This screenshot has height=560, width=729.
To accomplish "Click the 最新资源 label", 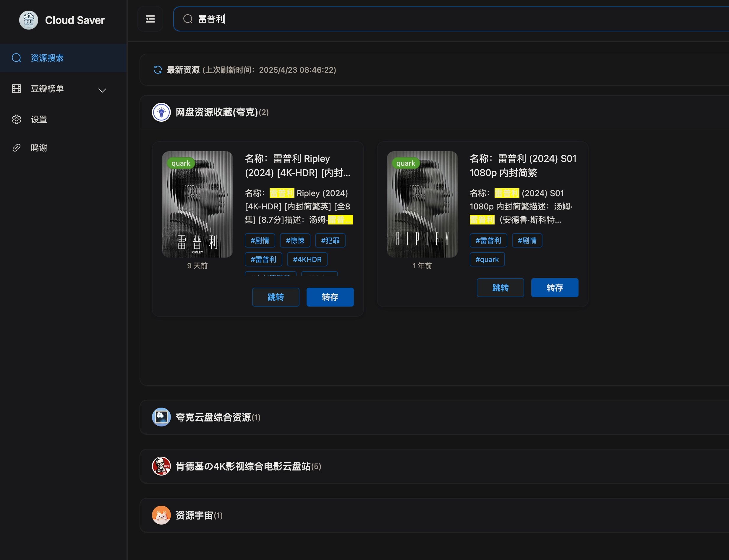I will coord(183,70).
